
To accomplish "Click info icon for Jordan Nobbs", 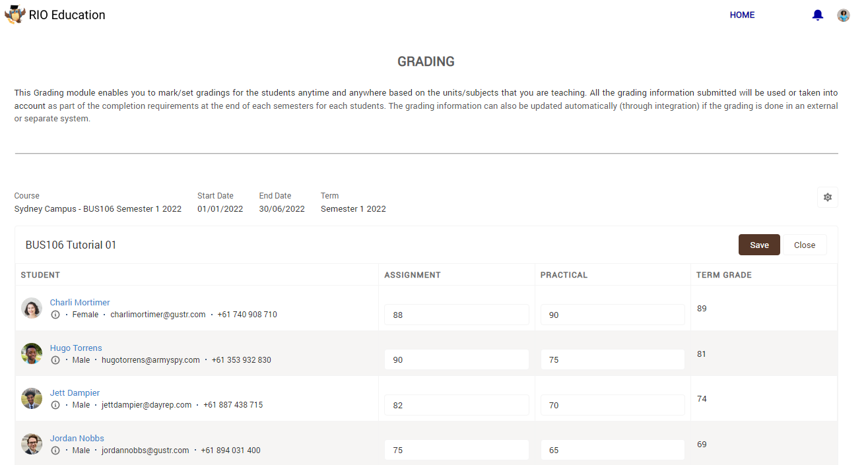I will tap(55, 451).
